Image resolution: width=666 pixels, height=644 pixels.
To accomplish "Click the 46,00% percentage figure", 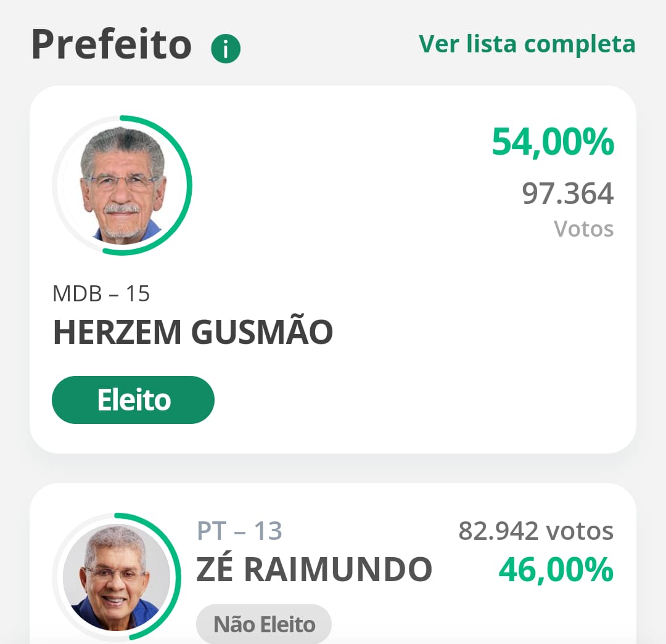I will pyautogui.click(x=556, y=569).
